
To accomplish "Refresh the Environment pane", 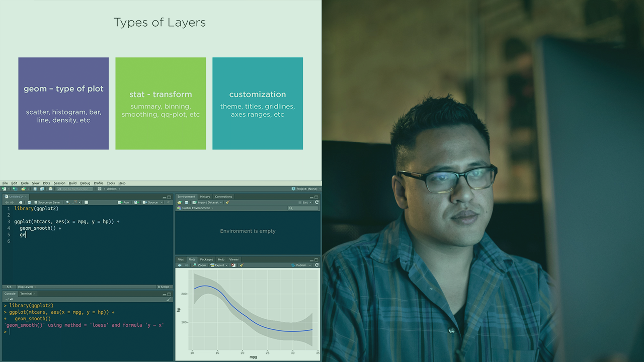I will [x=317, y=203].
